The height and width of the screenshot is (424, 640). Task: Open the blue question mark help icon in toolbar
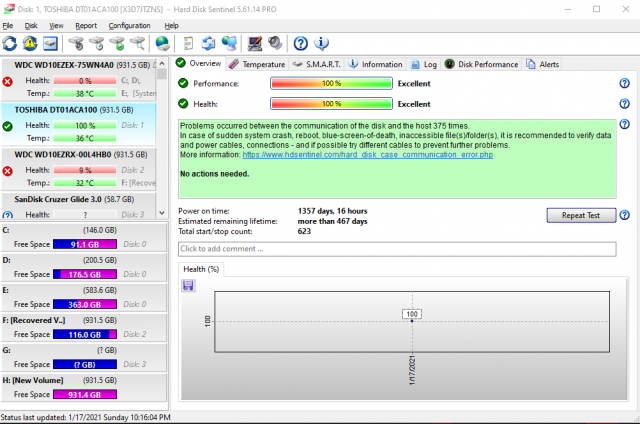coord(300,43)
